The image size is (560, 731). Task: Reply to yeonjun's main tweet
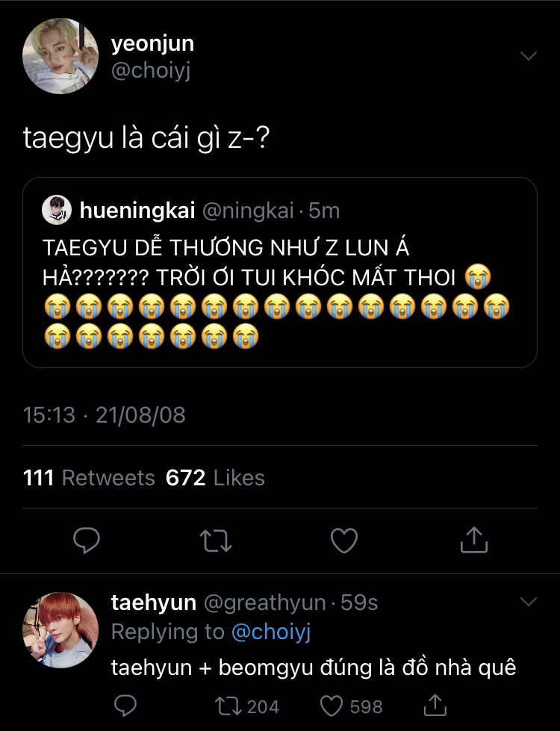coord(87,541)
